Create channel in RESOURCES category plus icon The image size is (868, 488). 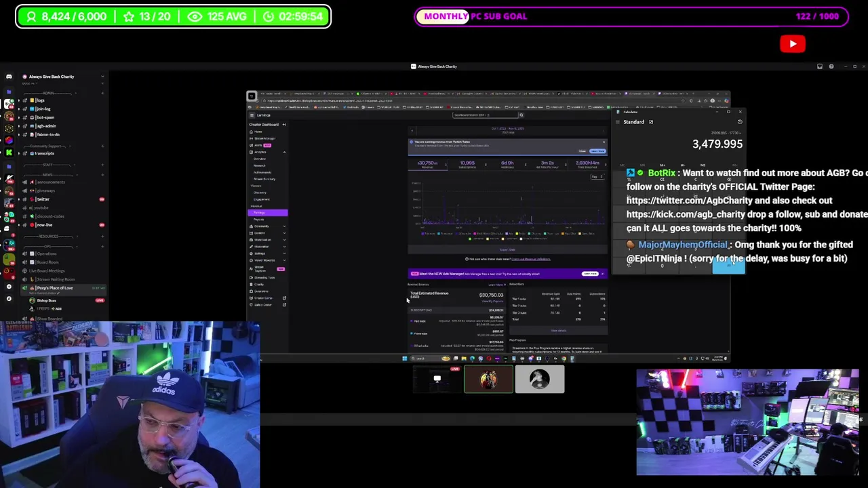tap(102, 237)
